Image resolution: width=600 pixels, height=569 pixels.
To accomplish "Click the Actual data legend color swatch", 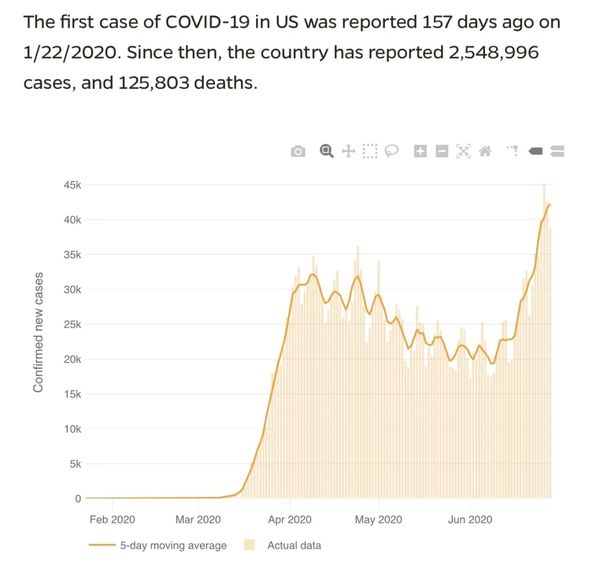I will coord(250,545).
